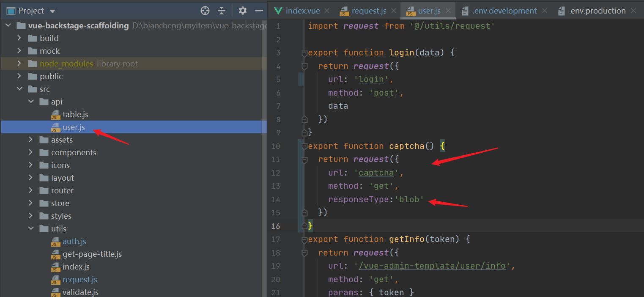This screenshot has height=297, width=644.
Task: Collapse the api folder
Action: (31, 102)
